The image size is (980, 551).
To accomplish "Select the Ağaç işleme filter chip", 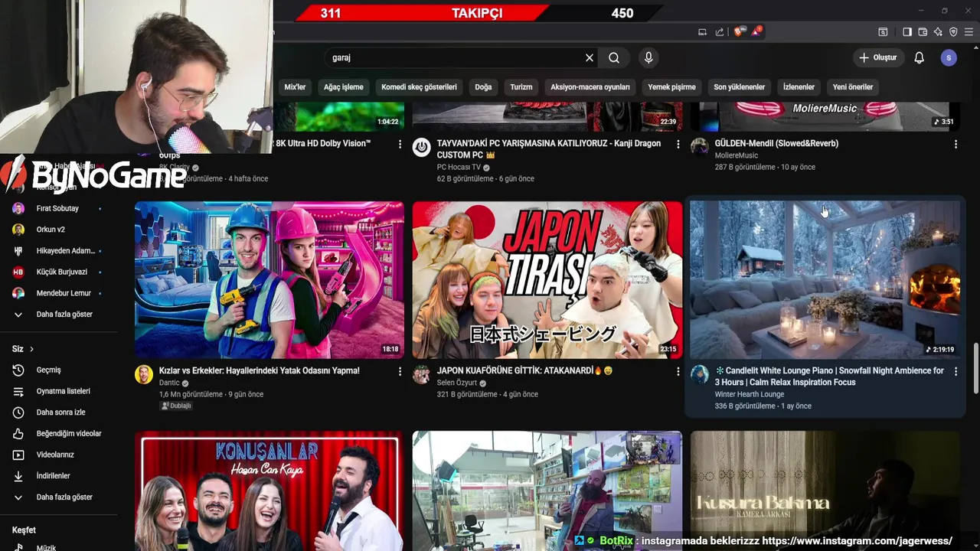I will pyautogui.click(x=344, y=87).
